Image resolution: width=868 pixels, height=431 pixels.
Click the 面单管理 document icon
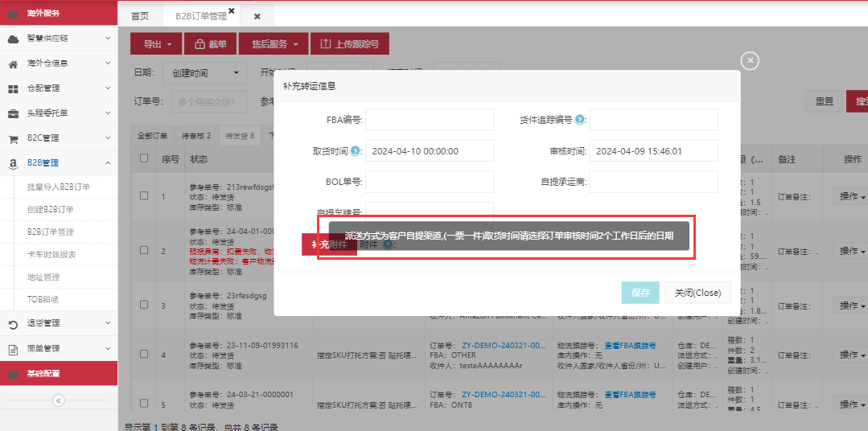13,349
